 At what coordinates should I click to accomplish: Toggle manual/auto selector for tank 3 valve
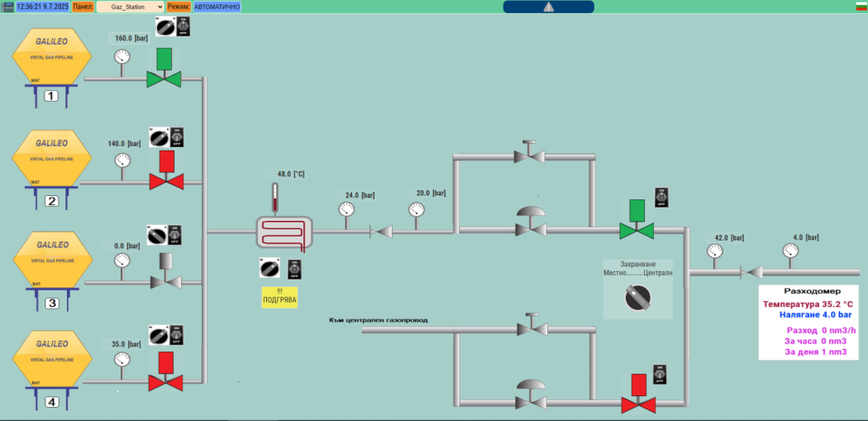(156, 236)
